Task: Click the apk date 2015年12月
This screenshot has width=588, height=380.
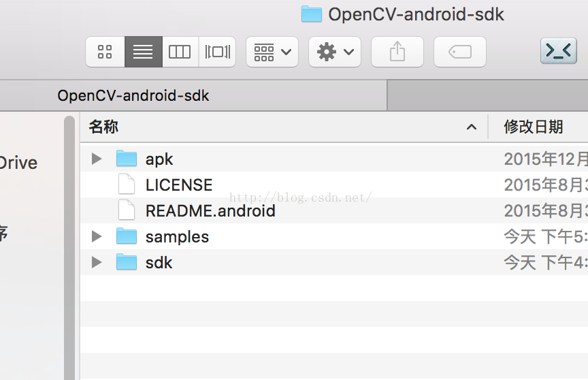Action: pos(546,159)
